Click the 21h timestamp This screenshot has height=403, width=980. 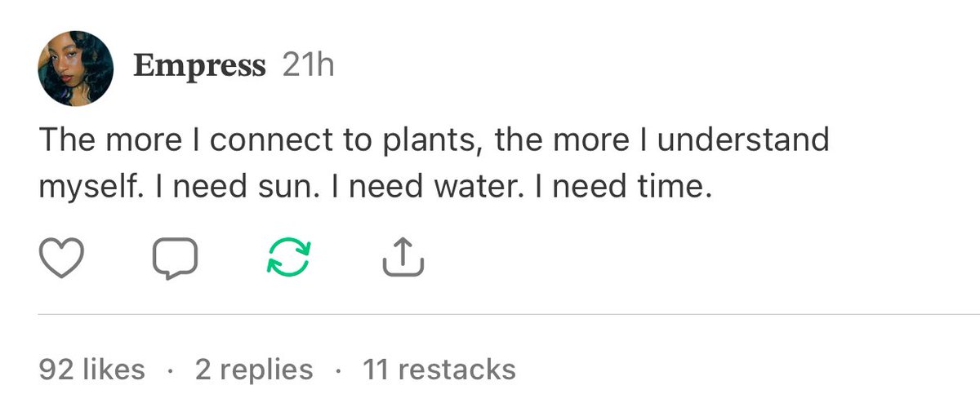click(308, 65)
